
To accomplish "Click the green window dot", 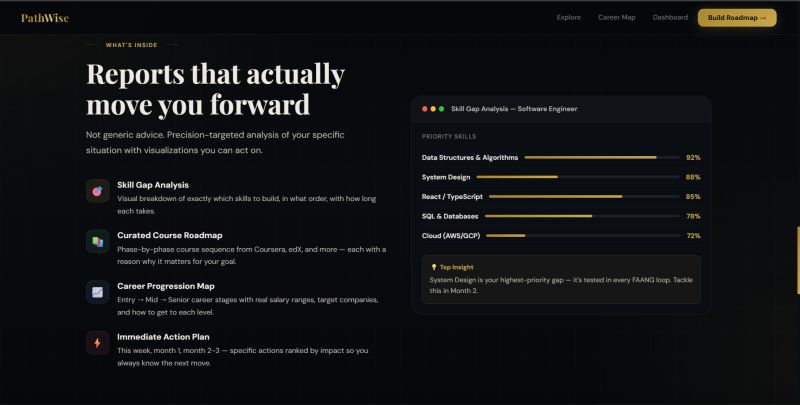I will (441, 109).
